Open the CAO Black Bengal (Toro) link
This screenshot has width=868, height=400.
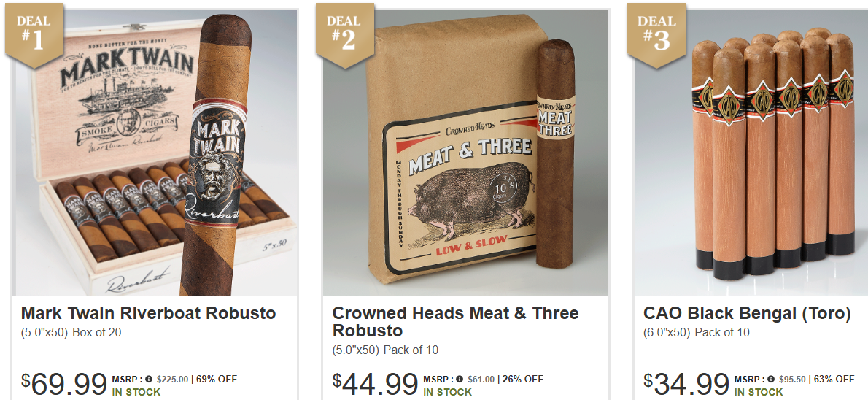point(747,314)
